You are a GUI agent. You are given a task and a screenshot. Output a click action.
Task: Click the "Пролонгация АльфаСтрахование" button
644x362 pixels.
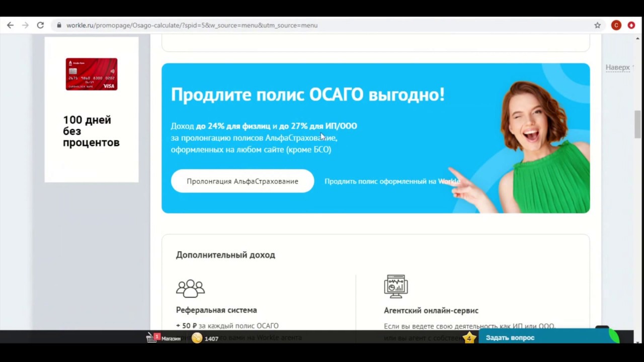coord(243,181)
